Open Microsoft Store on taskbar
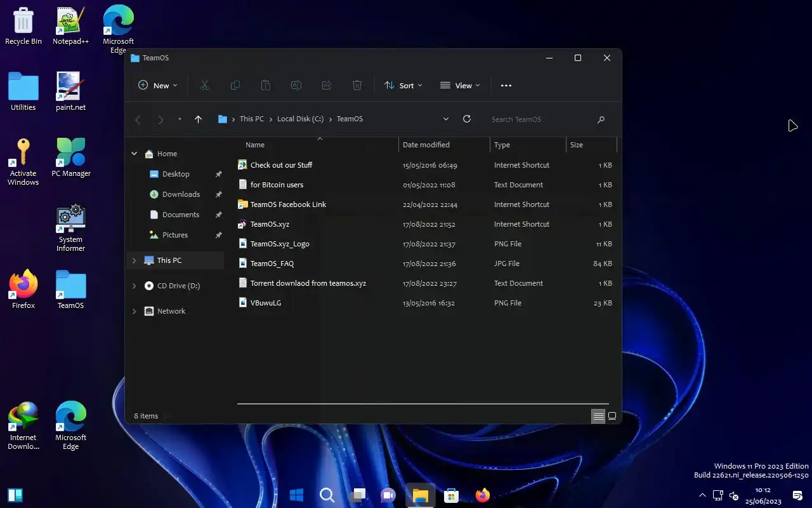The height and width of the screenshot is (508, 812). pyautogui.click(x=451, y=495)
